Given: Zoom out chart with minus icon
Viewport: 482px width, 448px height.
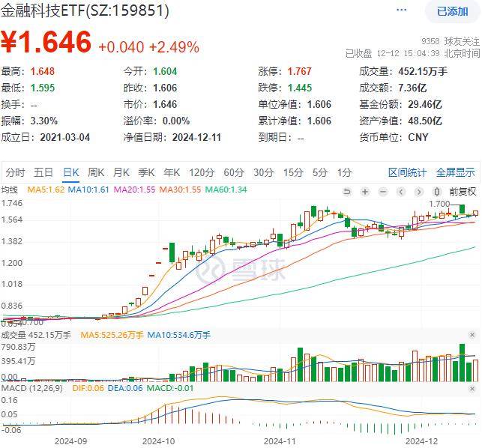Looking at the screenshot, I should (x=383, y=192).
